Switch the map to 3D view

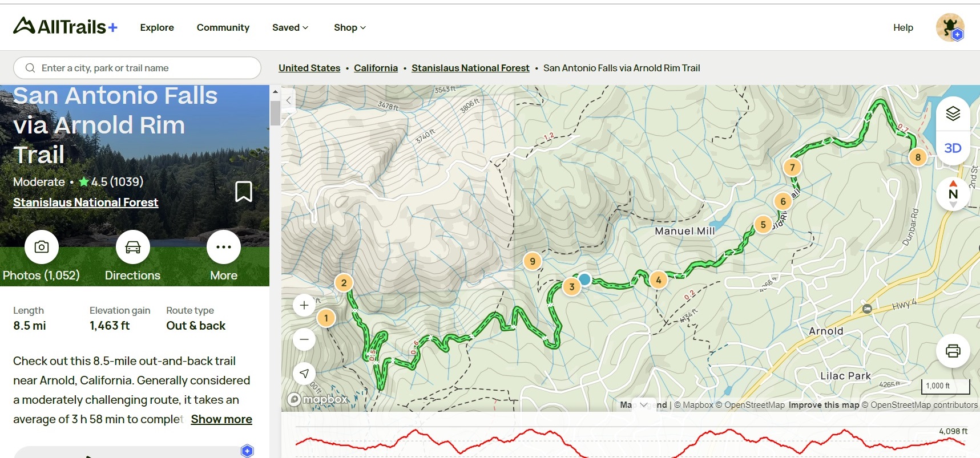point(953,148)
